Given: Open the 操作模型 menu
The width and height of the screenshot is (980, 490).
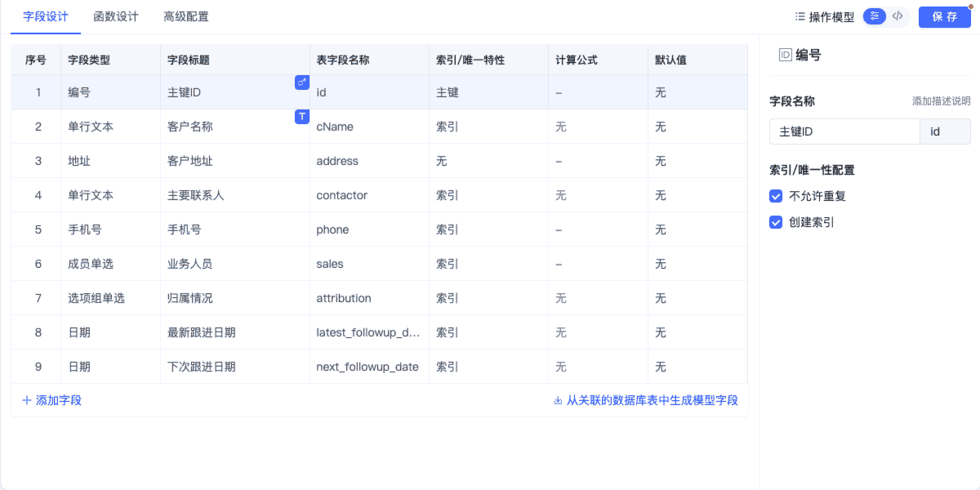Looking at the screenshot, I should (825, 16).
